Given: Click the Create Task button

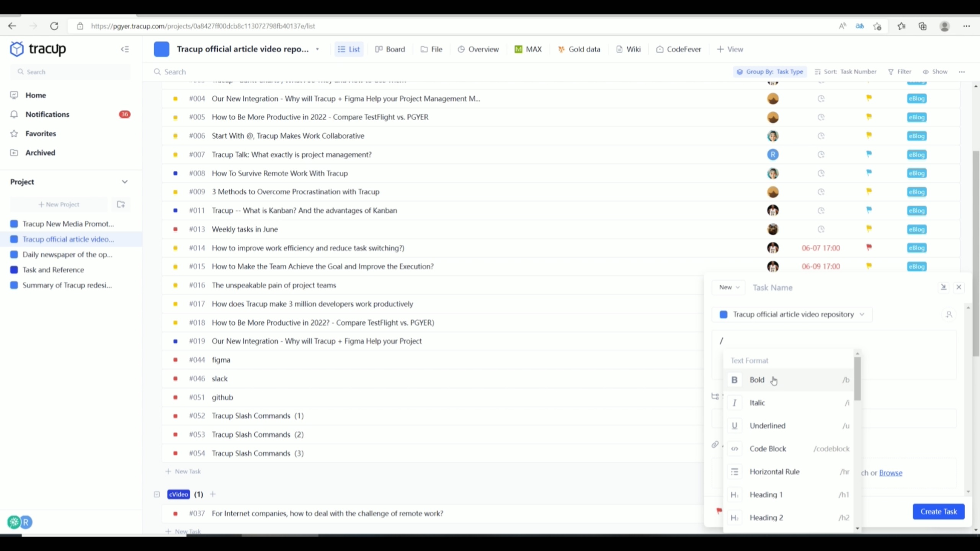Looking at the screenshot, I should point(938,511).
